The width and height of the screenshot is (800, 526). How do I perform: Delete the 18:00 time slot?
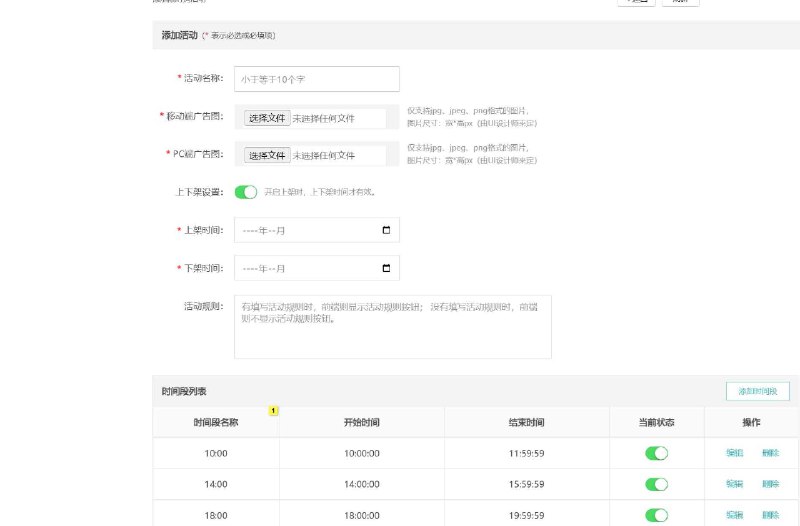(770, 515)
